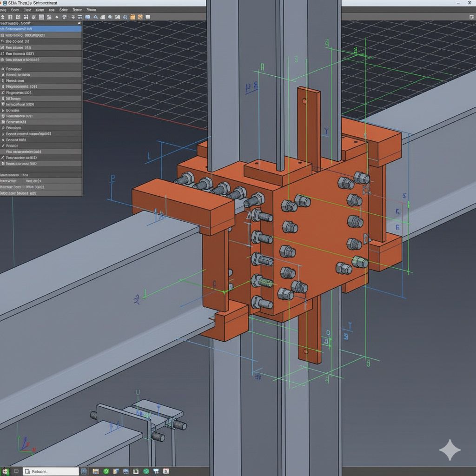Click the blue cube icon in the toolbar
The image size is (476, 476).
pos(87,17)
